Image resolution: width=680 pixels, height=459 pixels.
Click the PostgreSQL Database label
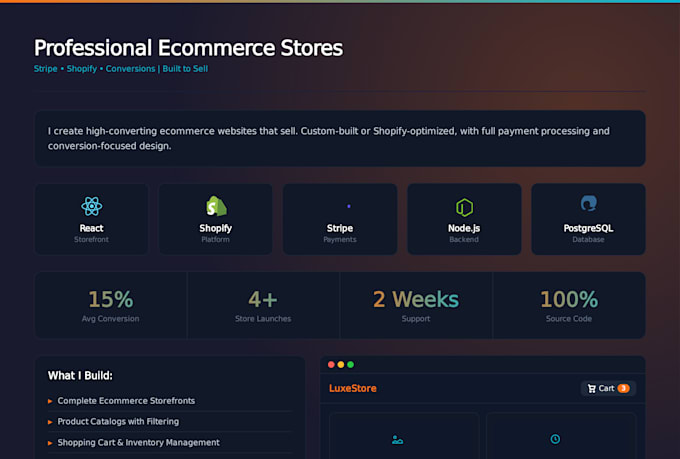[588, 233]
